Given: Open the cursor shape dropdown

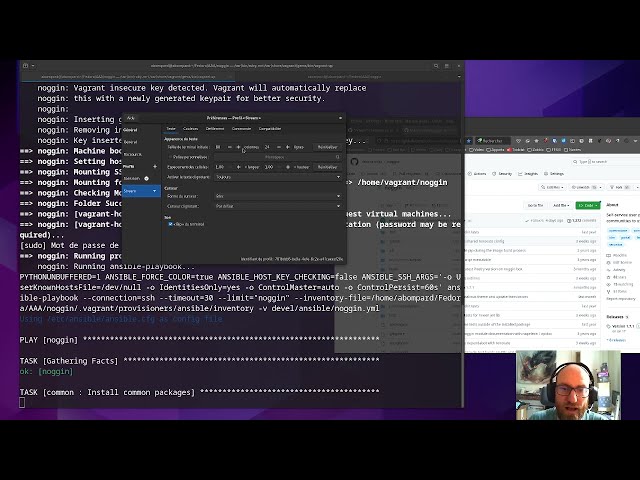Looking at the screenshot, I should tap(278, 196).
